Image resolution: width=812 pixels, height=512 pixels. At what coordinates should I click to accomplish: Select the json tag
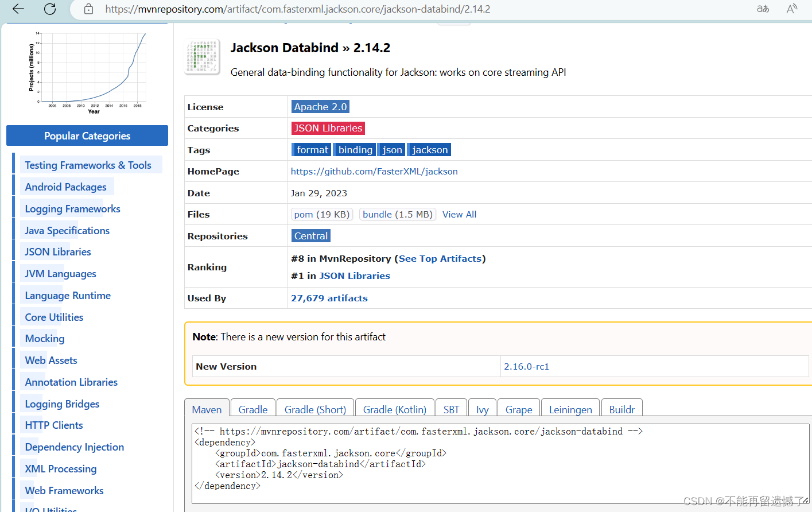pos(392,150)
